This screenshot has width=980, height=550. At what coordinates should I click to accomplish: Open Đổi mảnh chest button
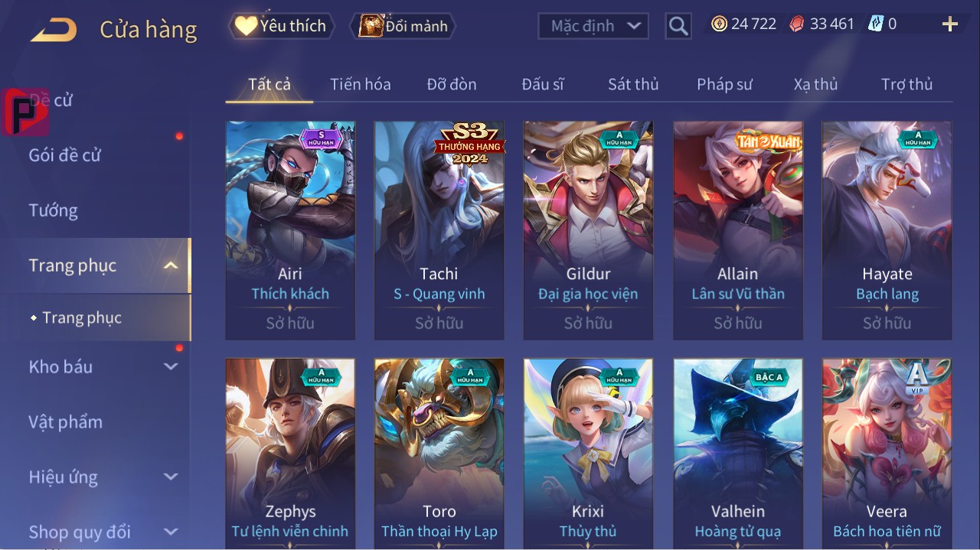(403, 26)
